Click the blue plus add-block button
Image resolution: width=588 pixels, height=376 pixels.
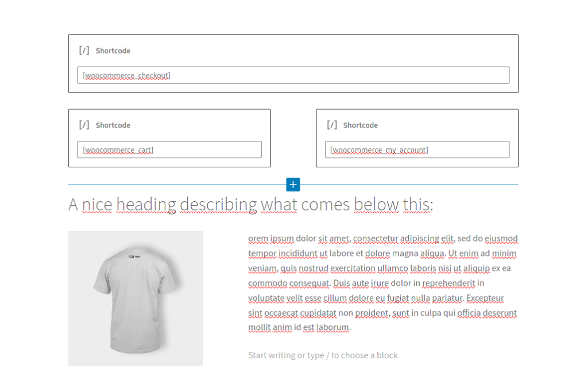tap(293, 185)
